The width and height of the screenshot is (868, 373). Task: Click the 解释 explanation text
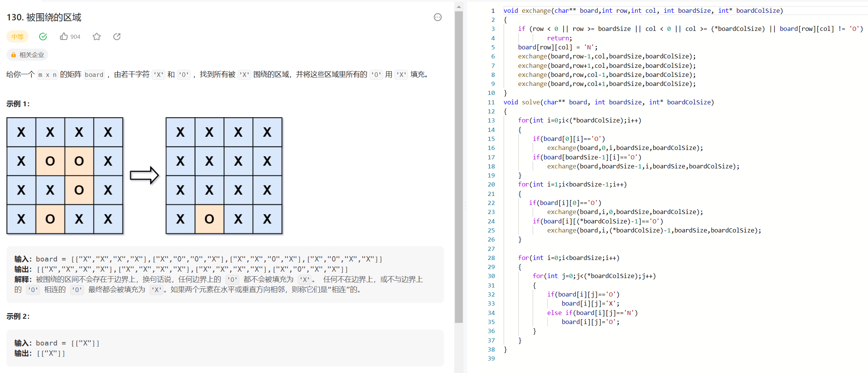[x=219, y=284]
